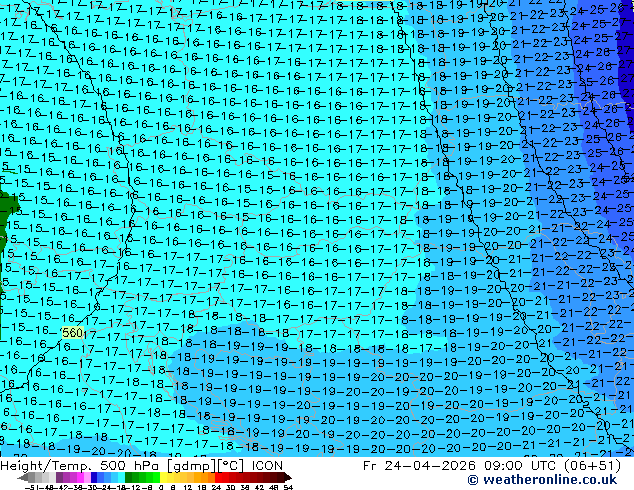This screenshot has width=634, height=490.
Task: Click the bright green swatch in the scale
Action: pyautogui.click(x=157, y=478)
